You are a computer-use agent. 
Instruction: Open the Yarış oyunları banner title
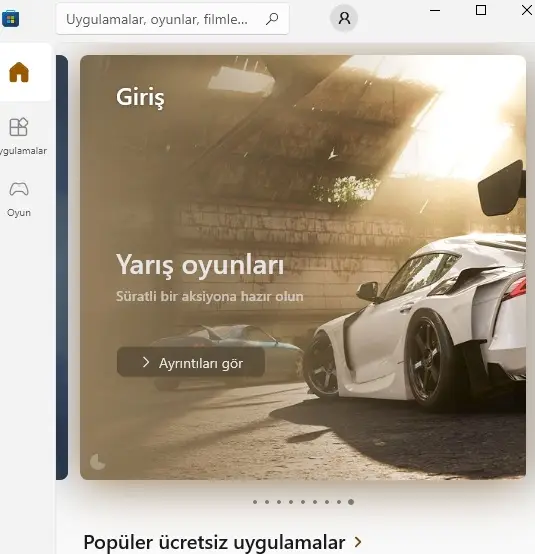[200, 265]
